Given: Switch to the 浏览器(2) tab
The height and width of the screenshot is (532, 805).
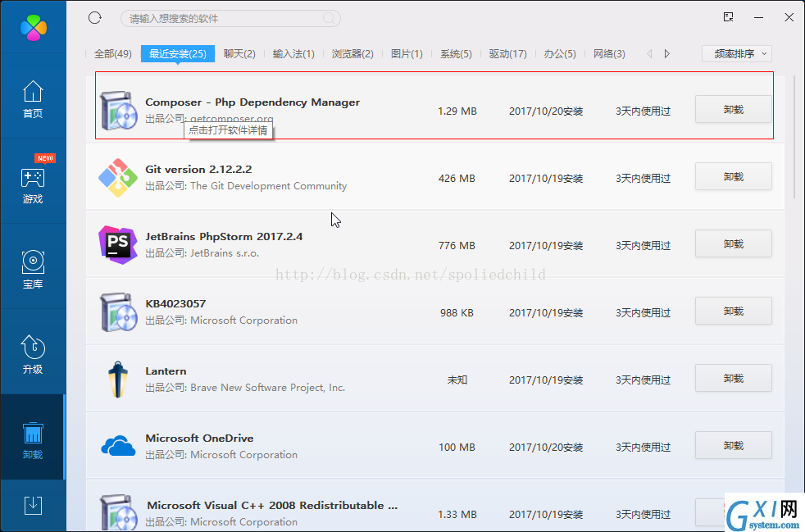Looking at the screenshot, I should [352, 54].
